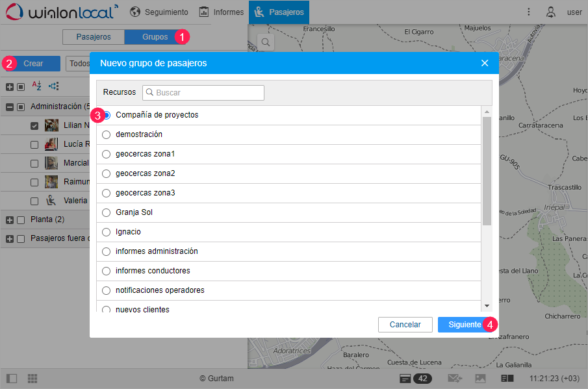Viewport: 588px width, 389px height.
Task: Select Ignacio radio button
Action: pyautogui.click(x=107, y=232)
